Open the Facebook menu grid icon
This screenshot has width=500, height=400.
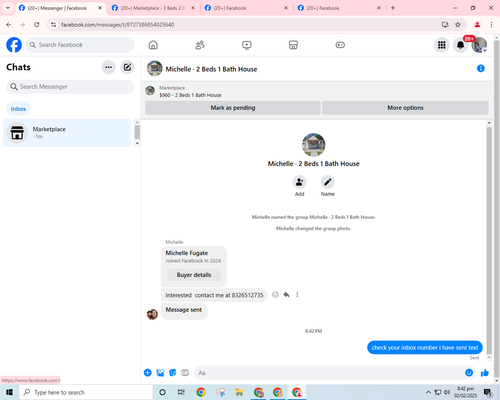click(442, 45)
